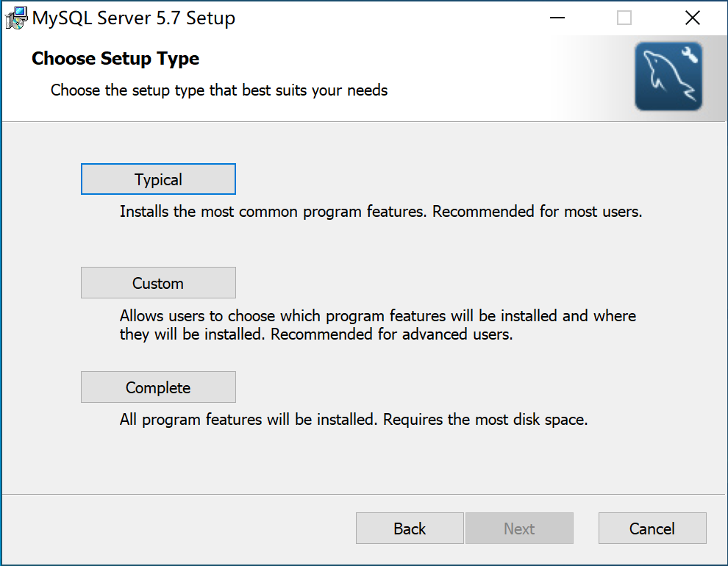Pick the Complete setup type
This screenshot has height=566, width=728.
pyautogui.click(x=158, y=387)
